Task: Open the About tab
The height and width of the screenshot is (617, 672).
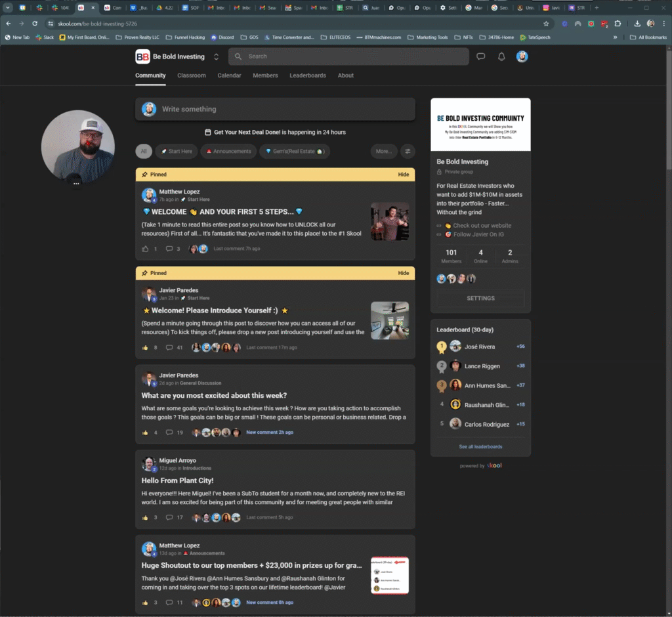Action: click(x=345, y=75)
